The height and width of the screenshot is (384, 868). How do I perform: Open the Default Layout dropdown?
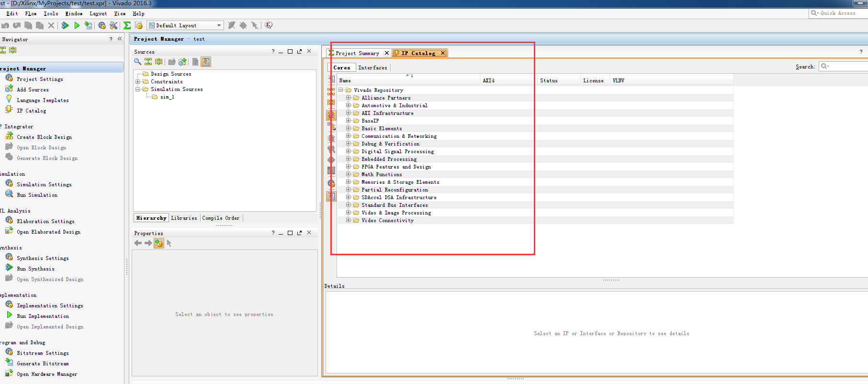(185, 25)
